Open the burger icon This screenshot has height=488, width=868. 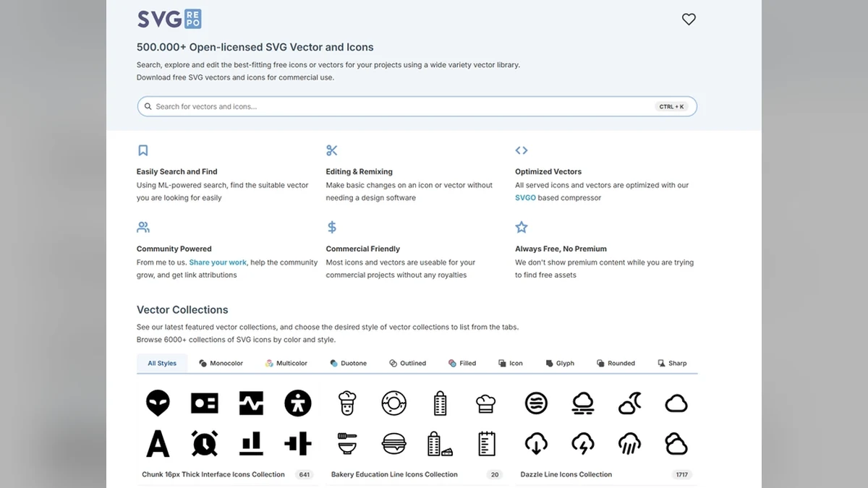point(394,443)
